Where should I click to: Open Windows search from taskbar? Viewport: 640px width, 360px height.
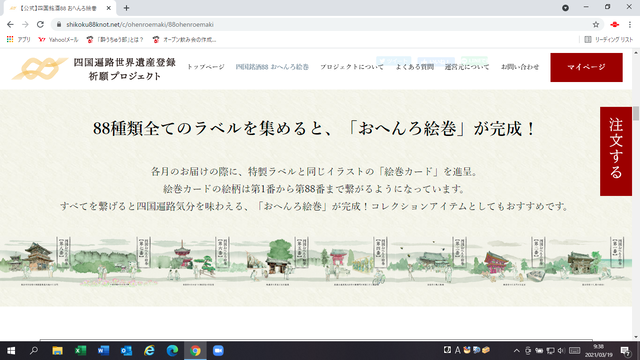click(34, 351)
